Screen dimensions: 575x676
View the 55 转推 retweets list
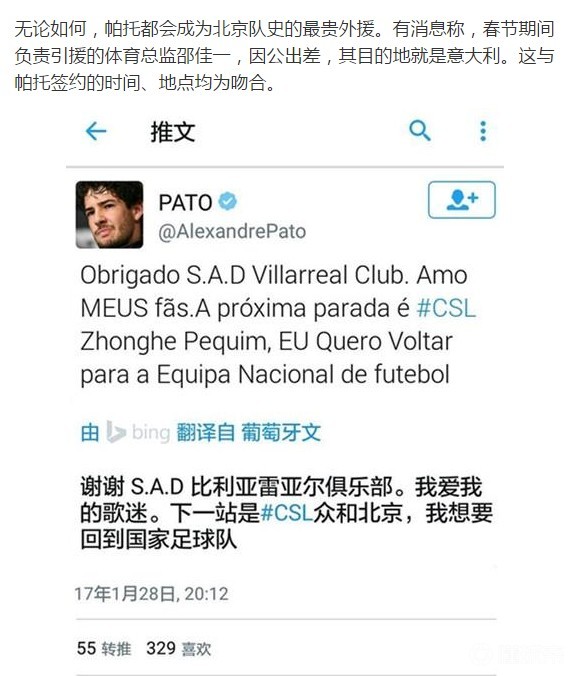pyautogui.click(x=103, y=648)
